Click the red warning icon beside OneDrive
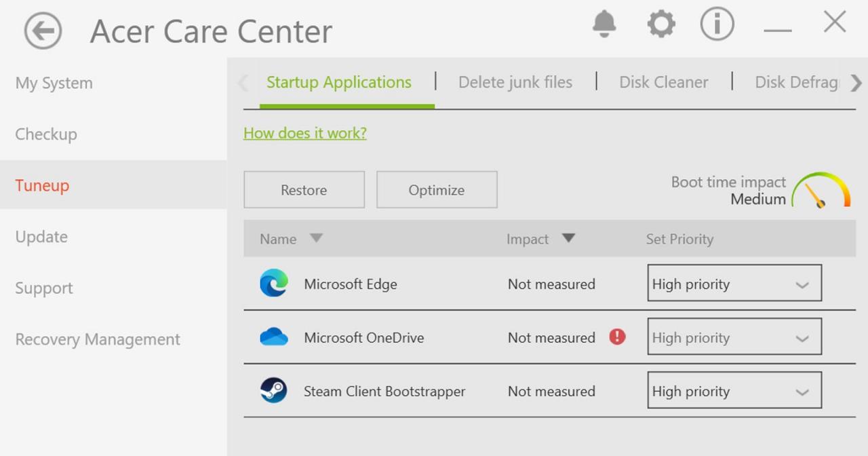 tap(617, 337)
